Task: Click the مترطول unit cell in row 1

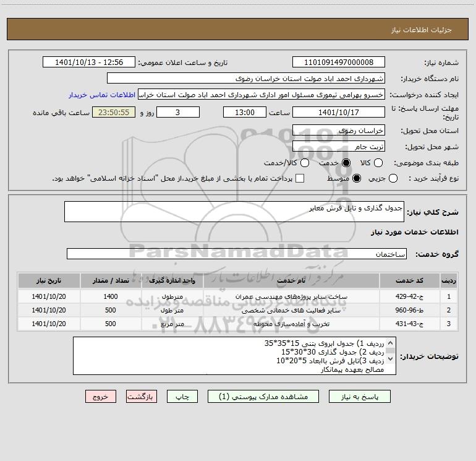Action: coord(172,296)
